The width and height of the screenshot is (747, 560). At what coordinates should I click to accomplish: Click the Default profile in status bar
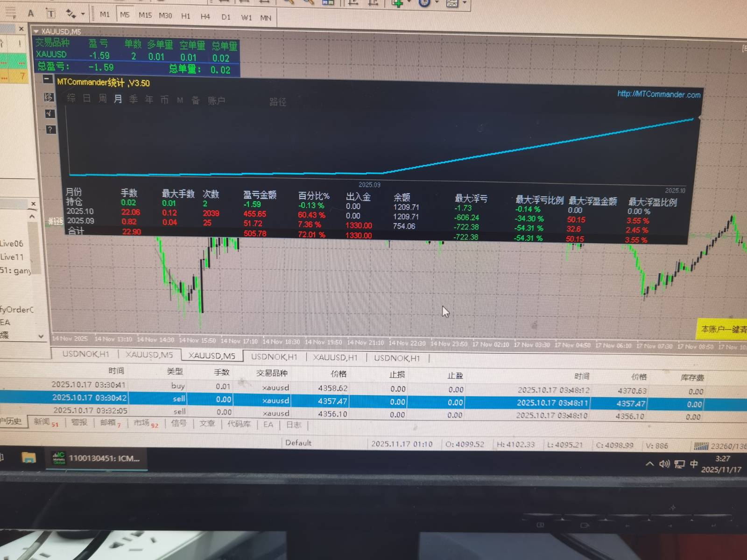[298, 443]
